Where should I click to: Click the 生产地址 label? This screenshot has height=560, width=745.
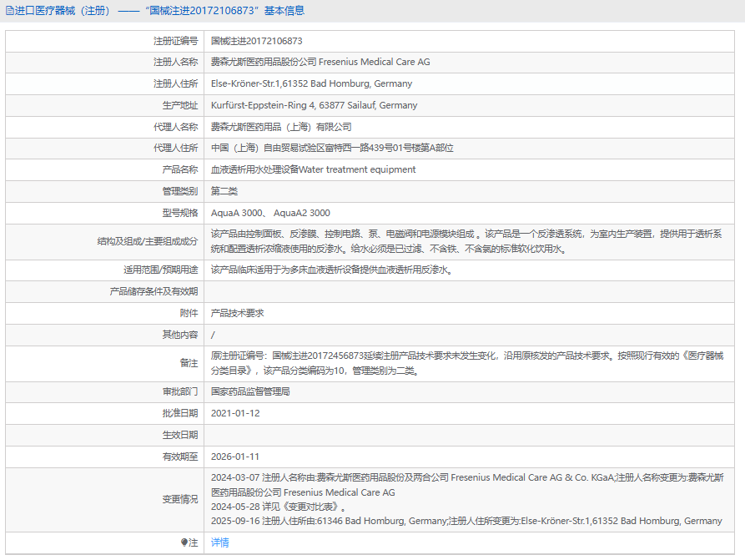[179, 105]
